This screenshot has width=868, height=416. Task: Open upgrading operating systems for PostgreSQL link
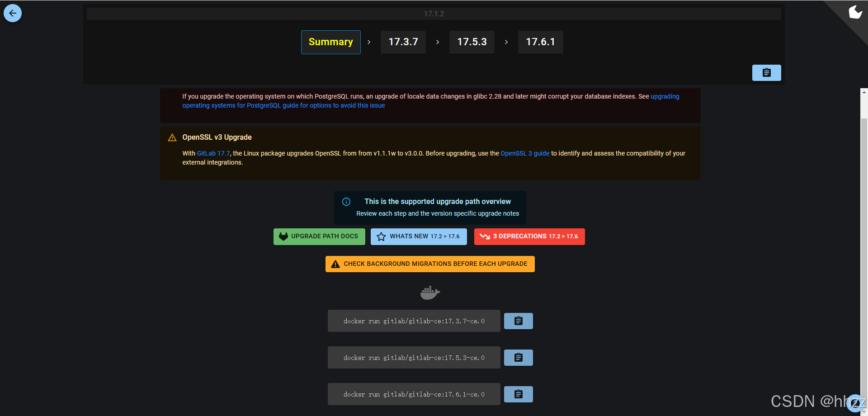pos(283,105)
